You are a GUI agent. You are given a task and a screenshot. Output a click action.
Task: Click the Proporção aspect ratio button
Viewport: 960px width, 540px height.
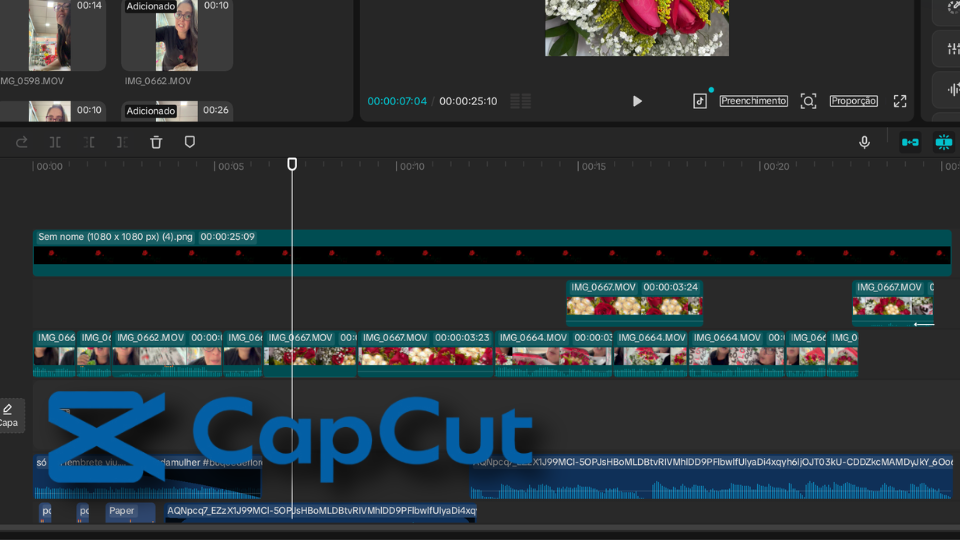(x=853, y=101)
